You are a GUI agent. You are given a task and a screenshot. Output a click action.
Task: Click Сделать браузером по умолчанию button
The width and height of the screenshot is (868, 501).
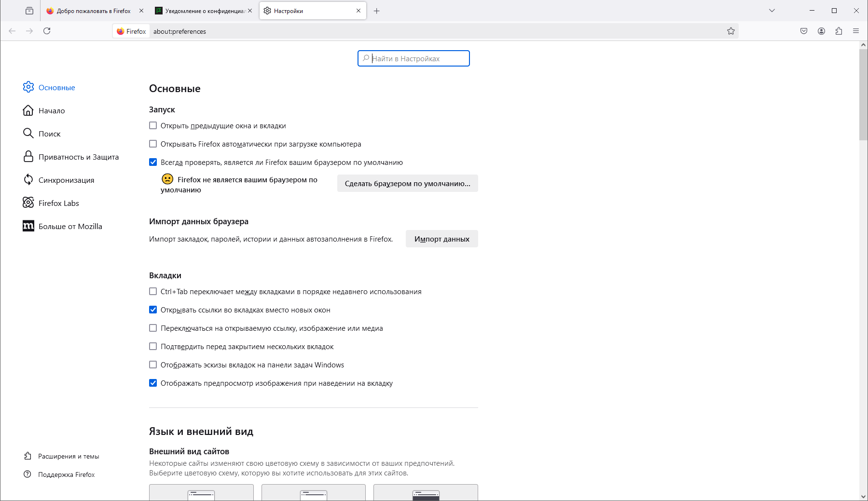click(x=408, y=183)
